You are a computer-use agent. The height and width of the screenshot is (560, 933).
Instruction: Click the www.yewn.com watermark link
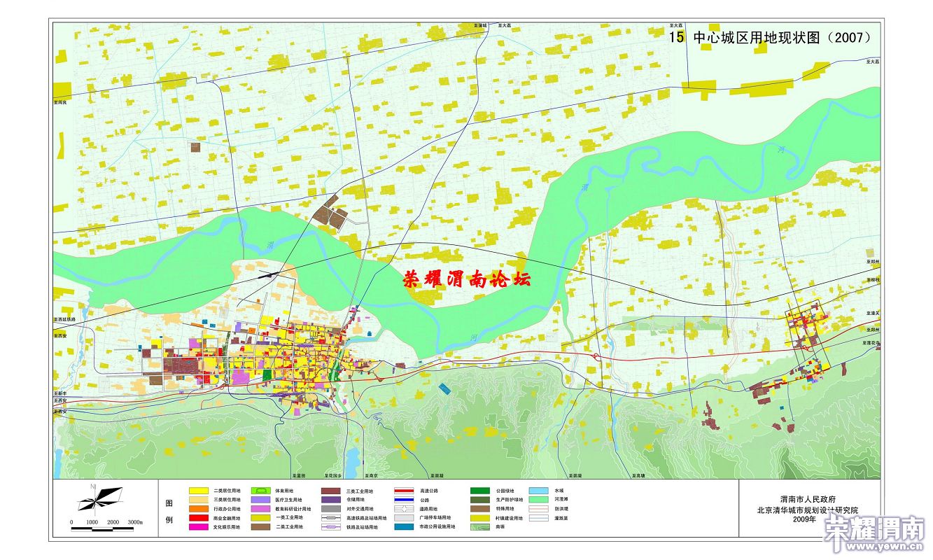tap(886, 547)
